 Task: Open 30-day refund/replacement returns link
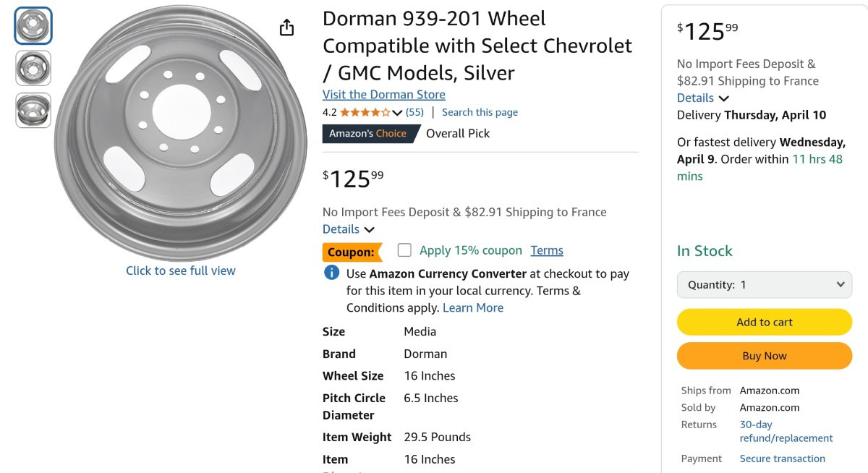coord(786,431)
